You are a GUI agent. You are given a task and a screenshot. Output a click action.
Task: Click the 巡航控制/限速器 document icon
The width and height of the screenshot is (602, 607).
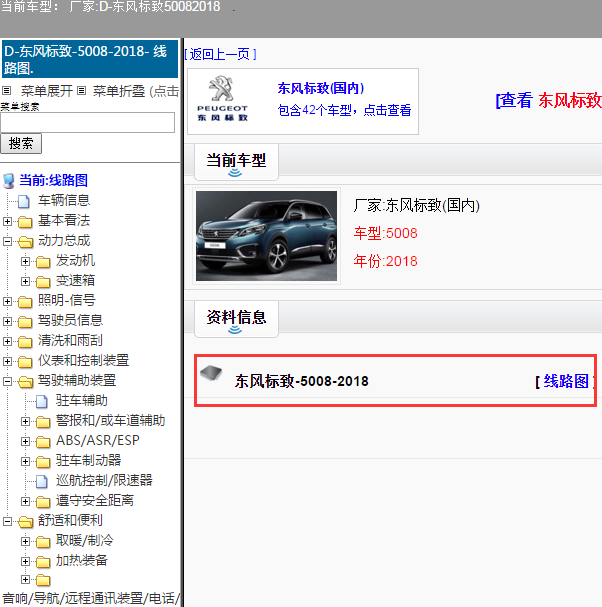42,481
